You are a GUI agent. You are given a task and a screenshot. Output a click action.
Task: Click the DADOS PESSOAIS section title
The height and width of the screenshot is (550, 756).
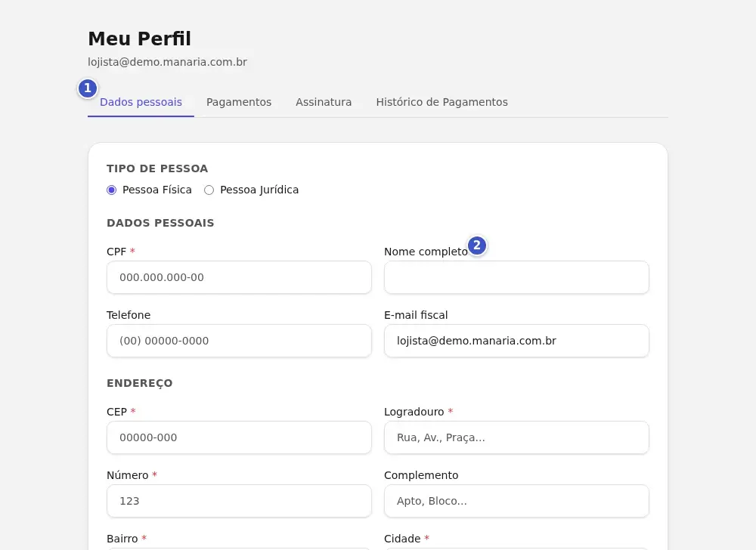click(160, 223)
